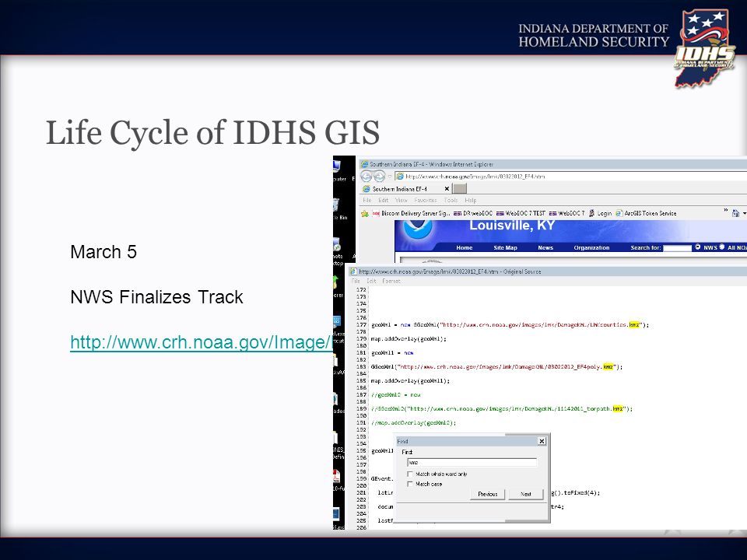
Task: Click the Previous button in Find dialog
Action: click(x=487, y=495)
